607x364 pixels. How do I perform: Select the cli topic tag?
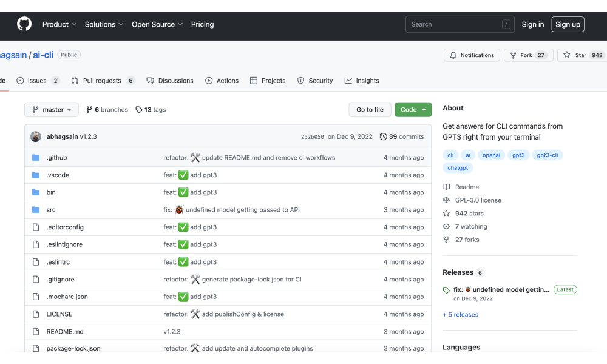(x=450, y=155)
